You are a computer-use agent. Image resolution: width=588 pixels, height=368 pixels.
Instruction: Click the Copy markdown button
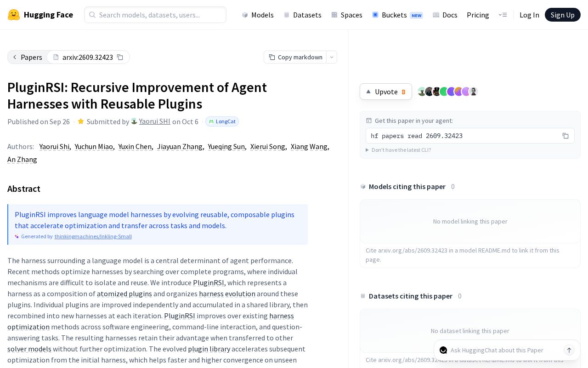pyautogui.click(x=295, y=57)
